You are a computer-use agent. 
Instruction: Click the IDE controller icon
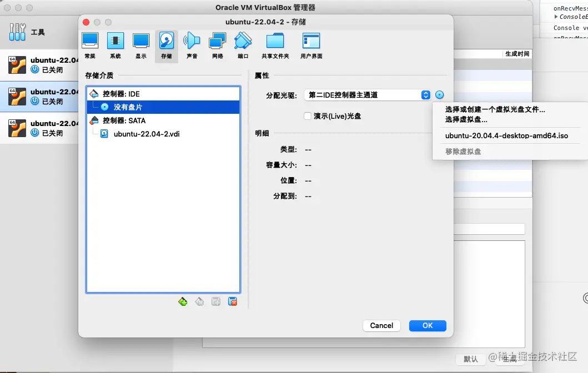[x=94, y=94]
